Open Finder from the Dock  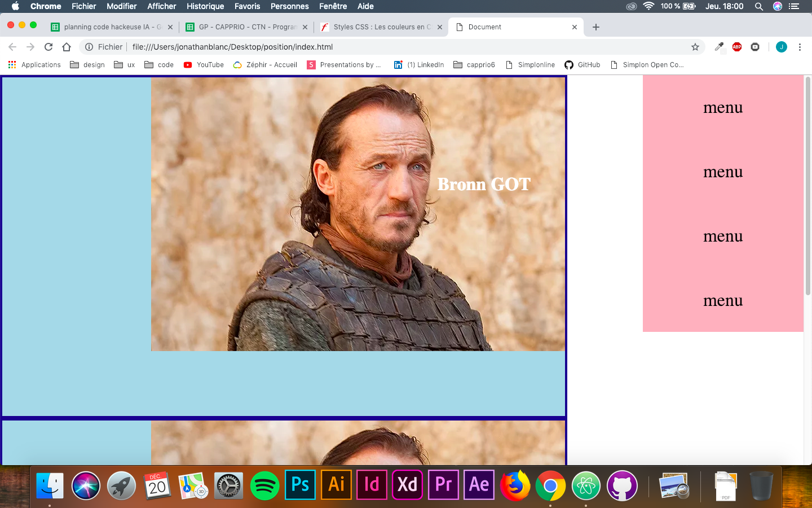tap(50, 485)
